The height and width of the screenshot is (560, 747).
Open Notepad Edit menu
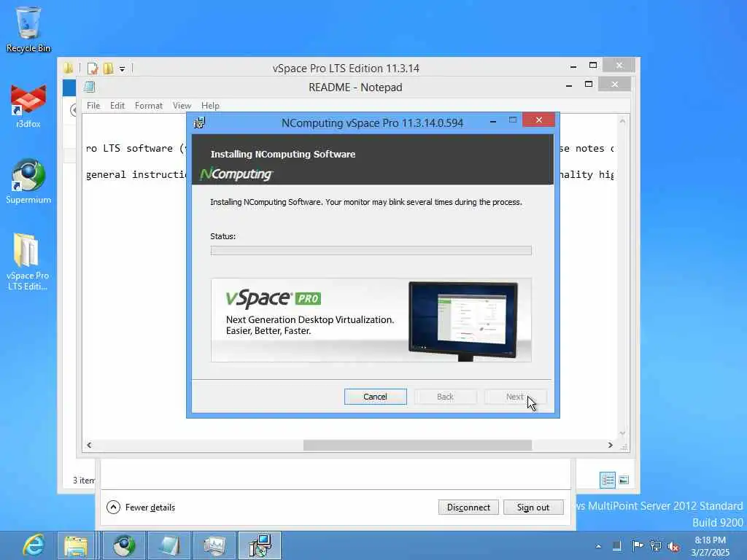[x=117, y=106]
